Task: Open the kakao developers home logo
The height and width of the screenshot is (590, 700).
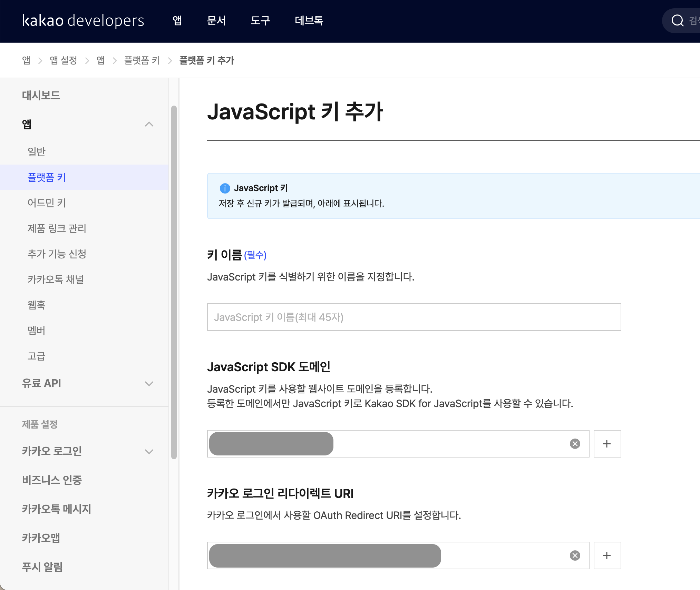Action: [83, 21]
